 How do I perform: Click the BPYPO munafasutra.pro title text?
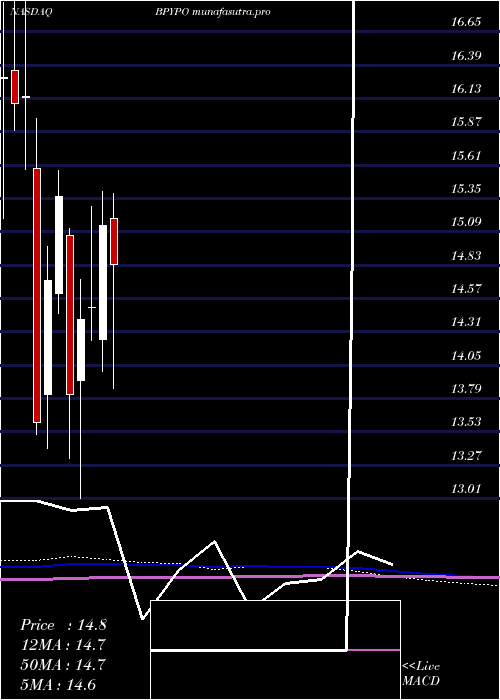coord(212,12)
